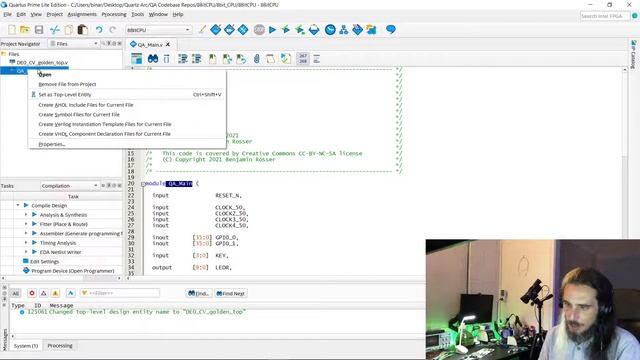Click the Paste clipboard icon
This screenshot has height=360, width=640.
(82, 30)
